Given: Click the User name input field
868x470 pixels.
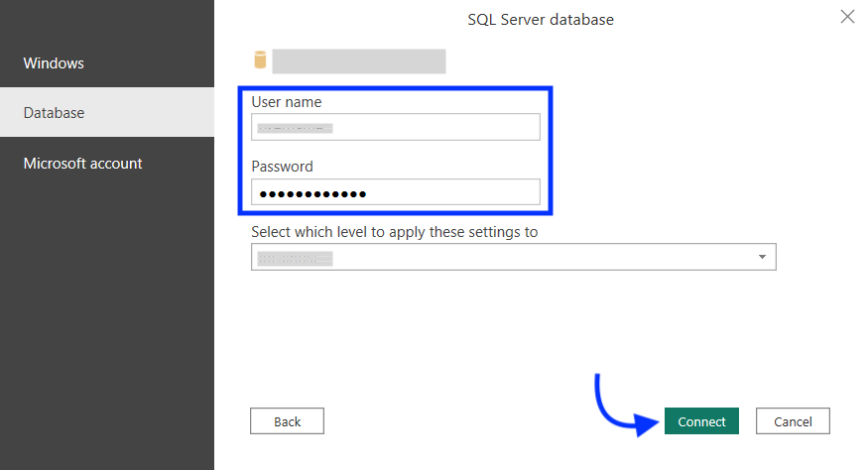Looking at the screenshot, I should click(395, 127).
